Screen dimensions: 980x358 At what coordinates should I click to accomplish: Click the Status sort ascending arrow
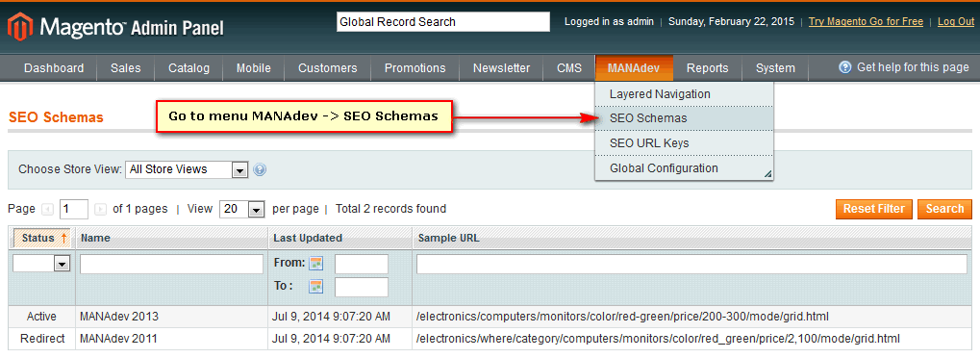63,238
